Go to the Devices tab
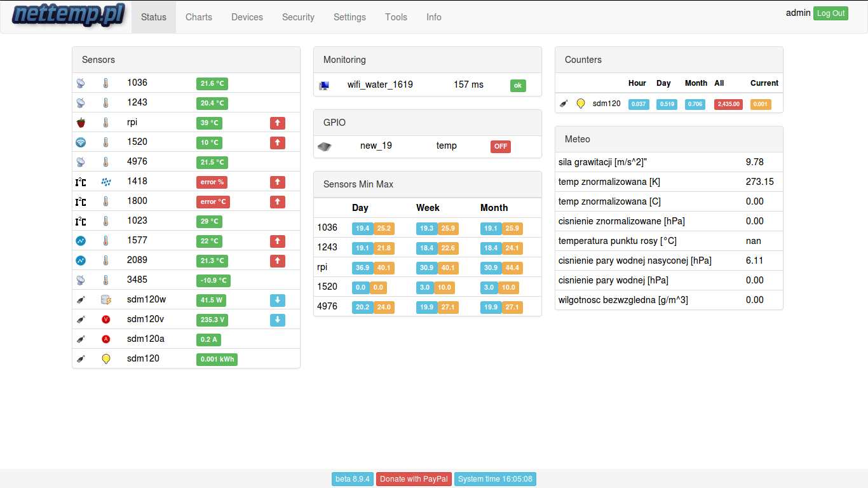This screenshot has height=488, width=868. pyautogui.click(x=247, y=17)
